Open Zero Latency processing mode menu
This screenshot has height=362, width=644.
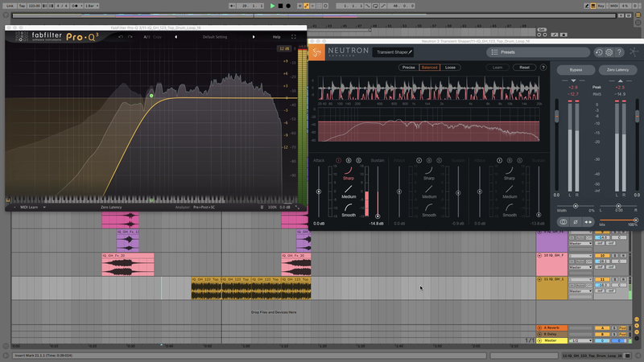[x=111, y=208]
